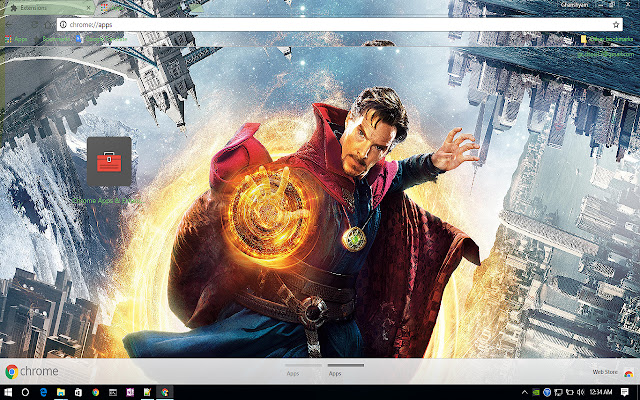Open the volume speaker control
Image resolution: width=640 pixels, height=400 pixels.
581,392
